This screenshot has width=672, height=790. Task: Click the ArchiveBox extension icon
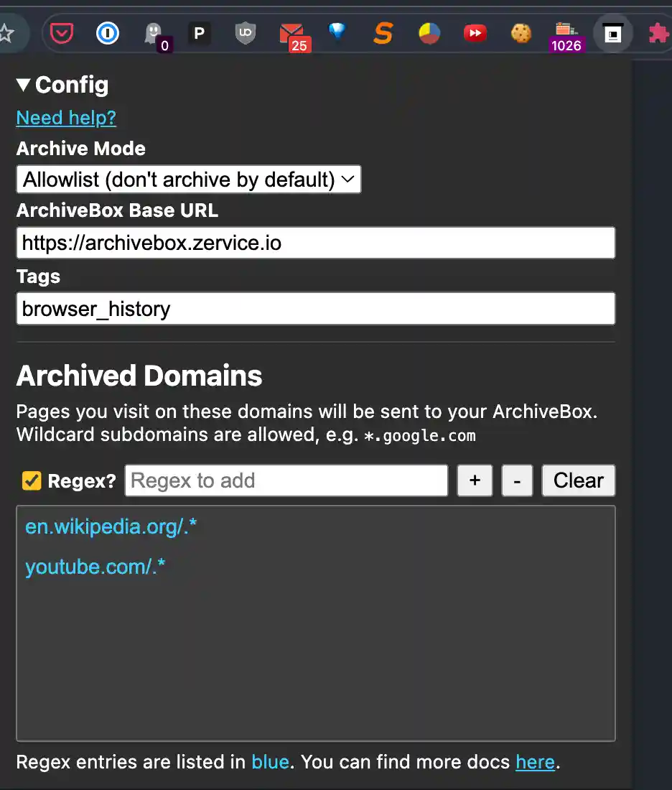coord(612,33)
